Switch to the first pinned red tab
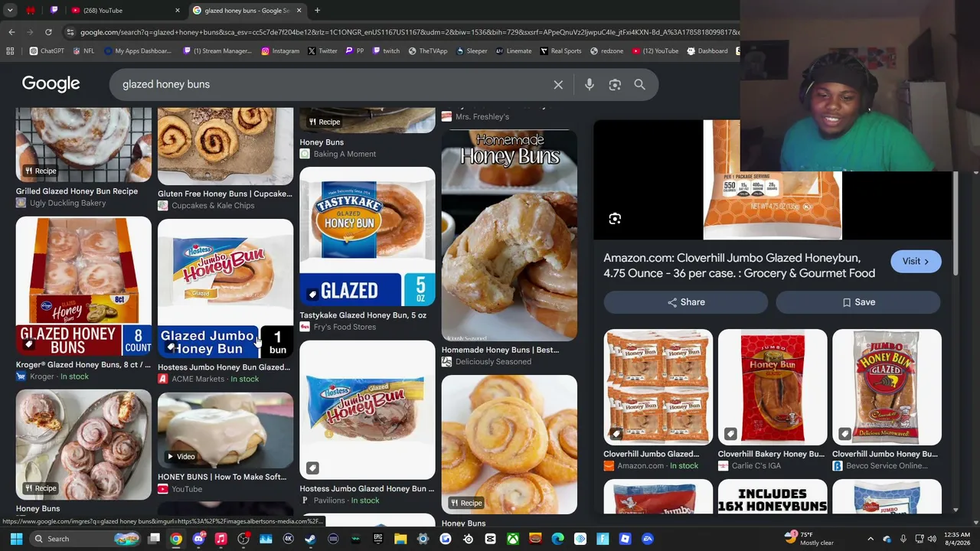Viewport: 980px width, 551px height. [x=31, y=11]
